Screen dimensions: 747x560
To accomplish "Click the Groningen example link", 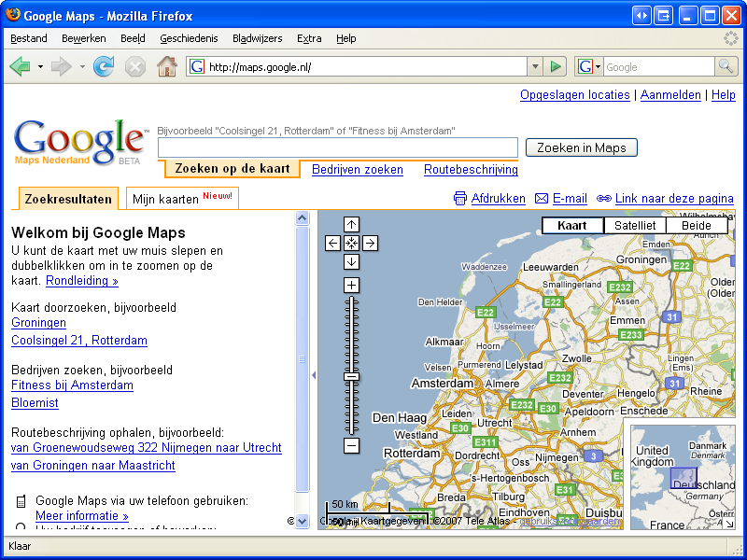I will 38,322.
